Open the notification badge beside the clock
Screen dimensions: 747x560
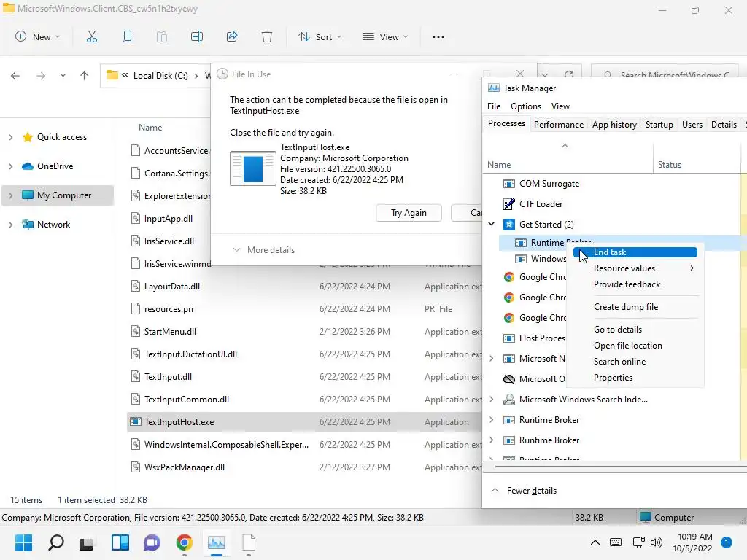click(726, 542)
